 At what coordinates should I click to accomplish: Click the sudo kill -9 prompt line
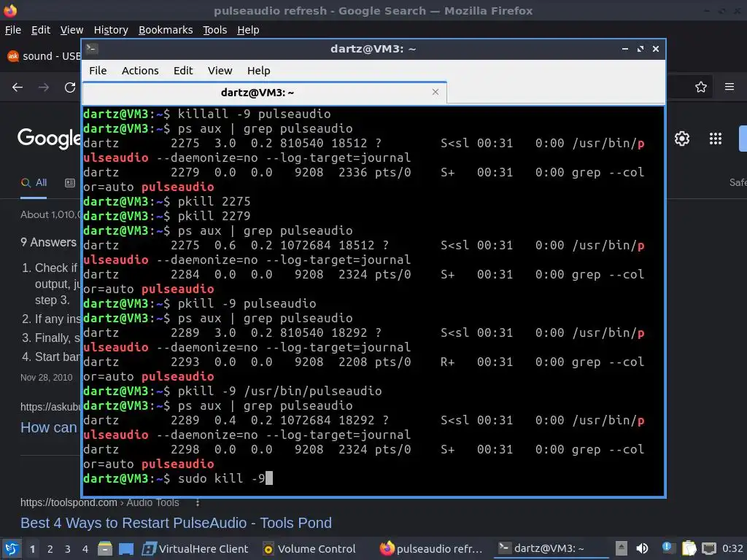tap(178, 478)
